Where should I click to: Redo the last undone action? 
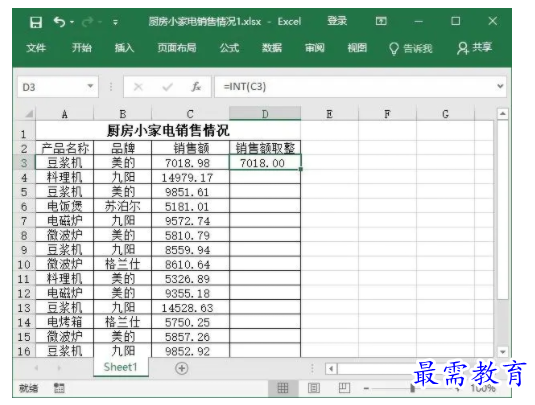tap(87, 22)
